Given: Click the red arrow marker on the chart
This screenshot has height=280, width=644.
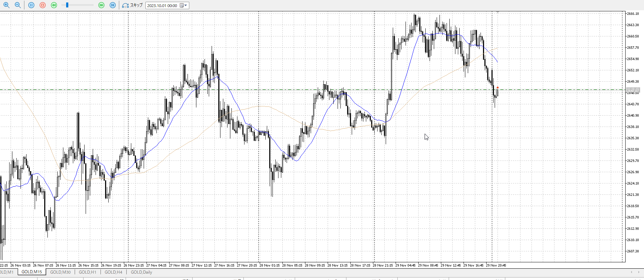Looking at the screenshot, I should click(498, 87).
